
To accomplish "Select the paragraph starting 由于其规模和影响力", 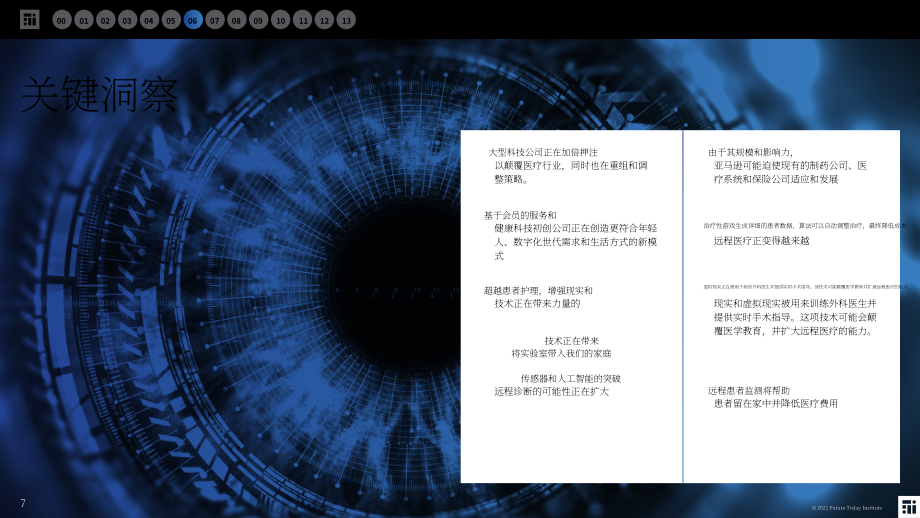I will coord(787,165).
